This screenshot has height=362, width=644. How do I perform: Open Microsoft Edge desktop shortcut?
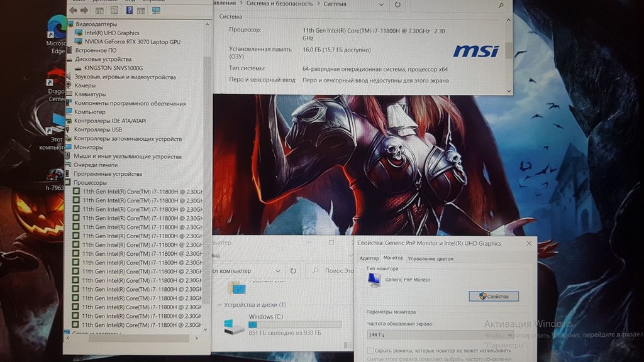[57, 35]
